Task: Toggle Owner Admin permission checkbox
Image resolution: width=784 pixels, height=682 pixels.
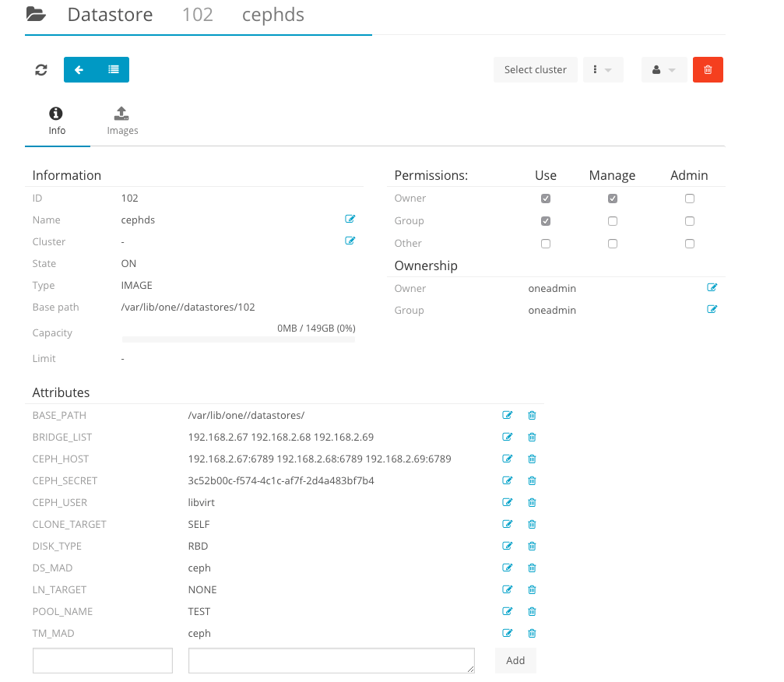Action: click(x=689, y=199)
